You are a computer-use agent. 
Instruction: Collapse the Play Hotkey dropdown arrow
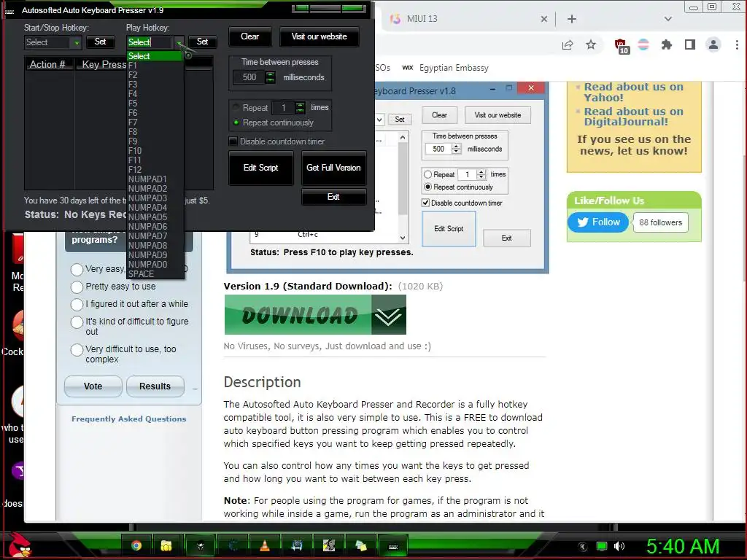coord(179,42)
